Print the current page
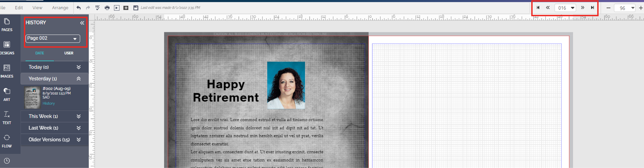Screen dimensions: 644x168 click(x=107, y=8)
